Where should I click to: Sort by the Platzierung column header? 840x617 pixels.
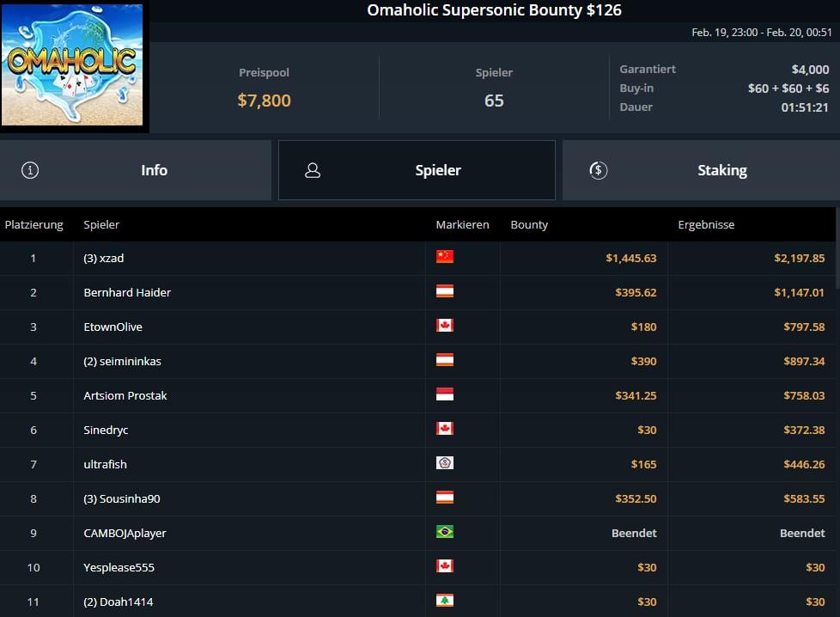[34, 224]
